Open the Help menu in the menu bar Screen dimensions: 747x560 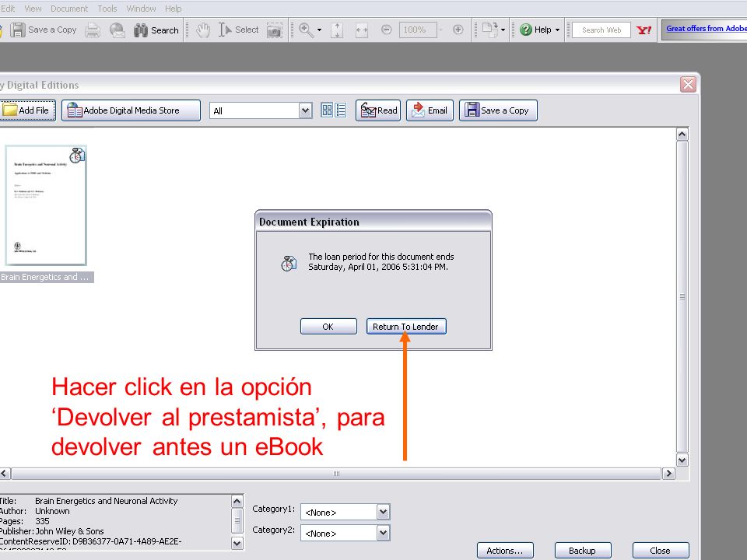pyautogui.click(x=173, y=9)
